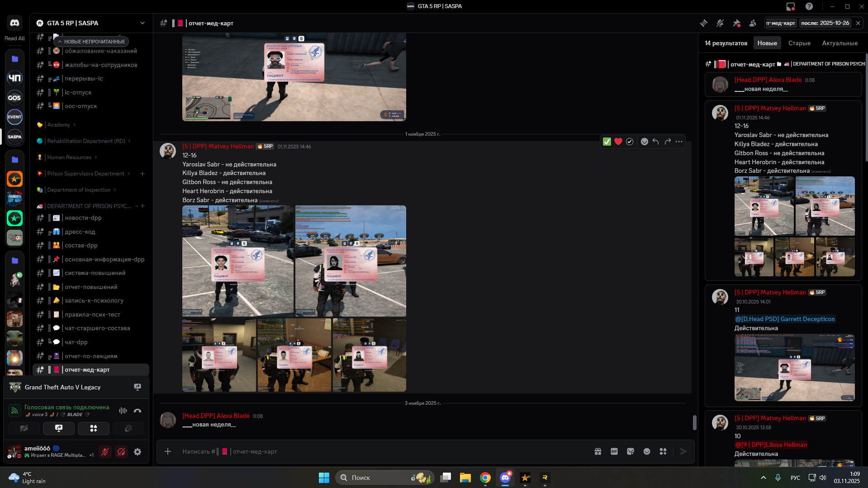868x488 pixels.
Task: Open the чат-dpp channel
Action: click(76, 342)
